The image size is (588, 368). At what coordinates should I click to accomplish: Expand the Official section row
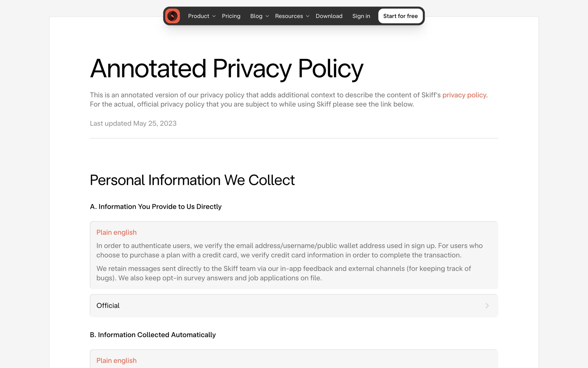(x=293, y=305)
